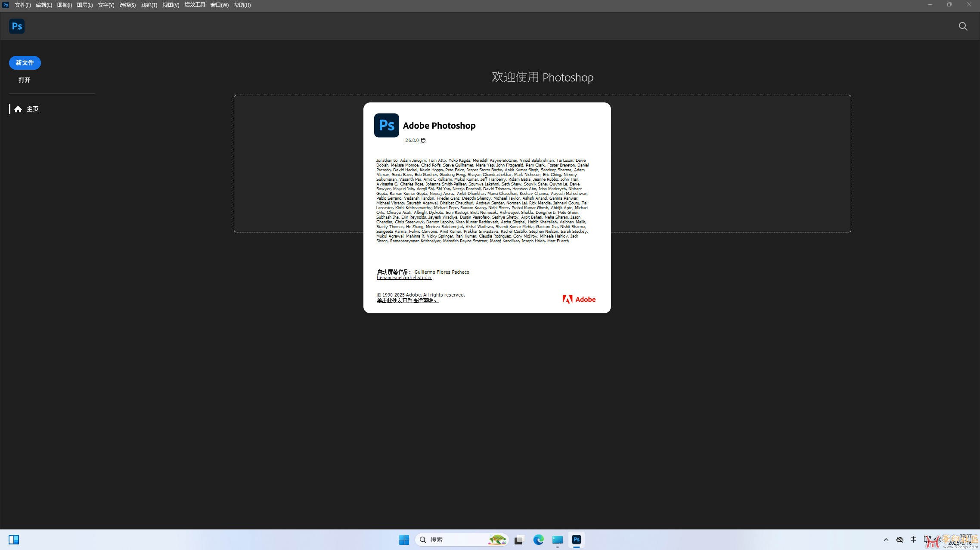This screenshot has width=980, height=550.
Task: Click the legal notice link 单击此处以查看法律声明
Action: click(408, 300)
